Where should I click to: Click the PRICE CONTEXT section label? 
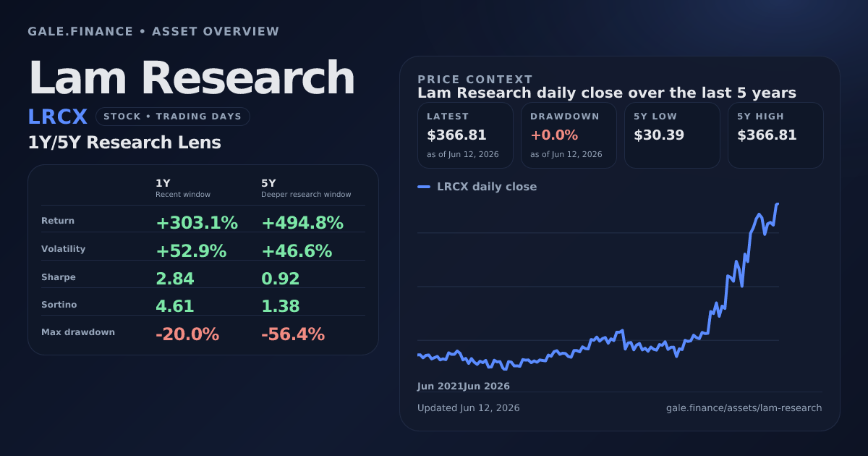[x=475, y=80]
